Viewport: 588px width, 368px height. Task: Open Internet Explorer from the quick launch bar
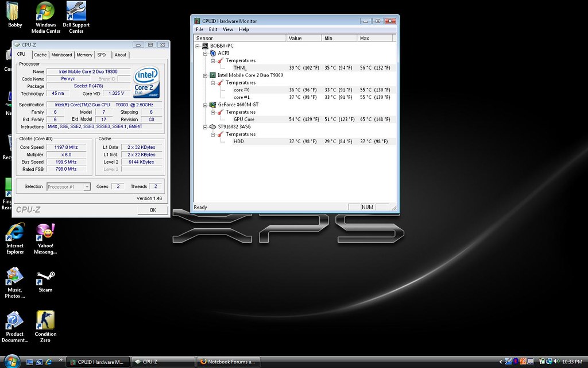[x=48, y=362]
